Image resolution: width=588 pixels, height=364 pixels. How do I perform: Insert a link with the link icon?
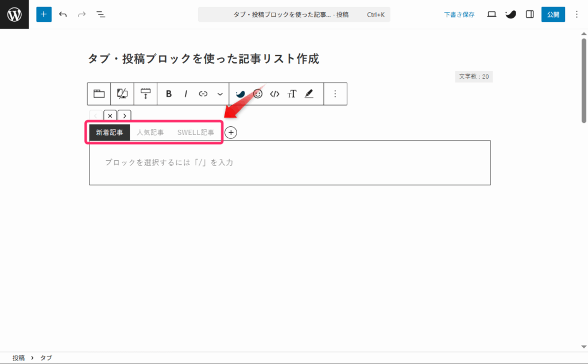coord(203,94)
